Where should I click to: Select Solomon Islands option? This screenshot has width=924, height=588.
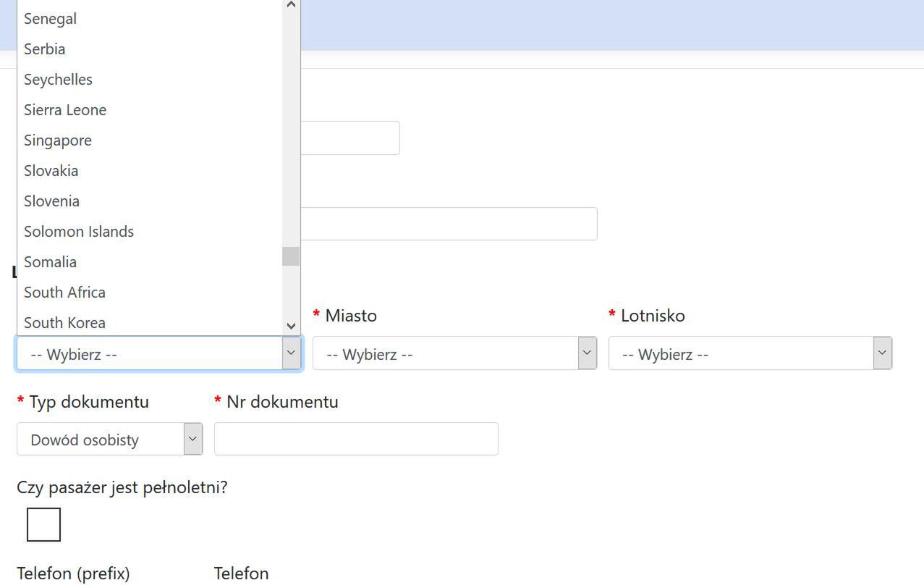pos(79,232)
